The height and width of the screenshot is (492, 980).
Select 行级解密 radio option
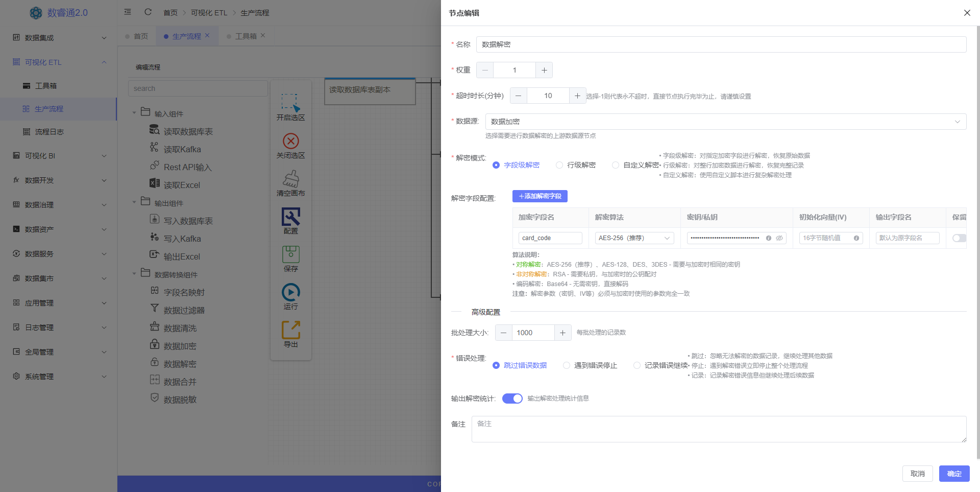[x=576, y=165]
